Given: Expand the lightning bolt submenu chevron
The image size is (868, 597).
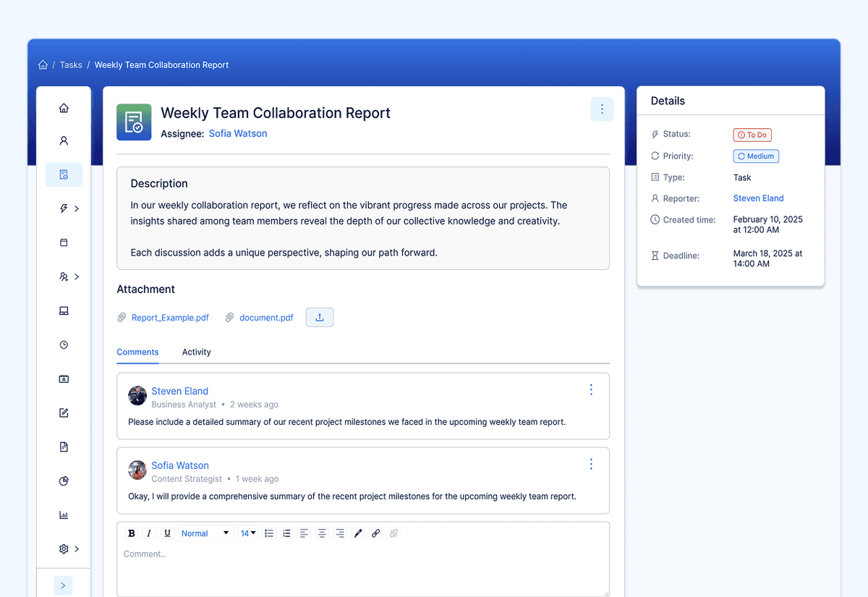Looking at the screenshot, I should tap(77, 208).
